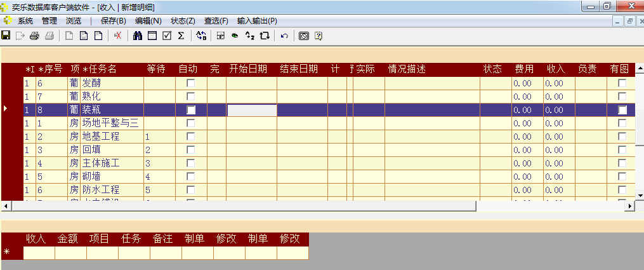
Task: Click the undo arrow toolbar icon
Action: pos(284,36)
